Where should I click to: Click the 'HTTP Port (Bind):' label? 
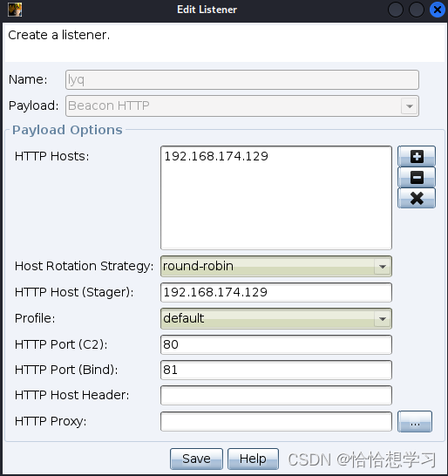click(66, 370)
